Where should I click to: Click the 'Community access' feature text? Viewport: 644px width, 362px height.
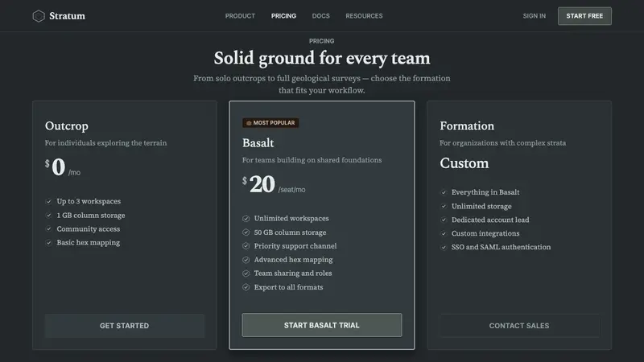(89, 229)
